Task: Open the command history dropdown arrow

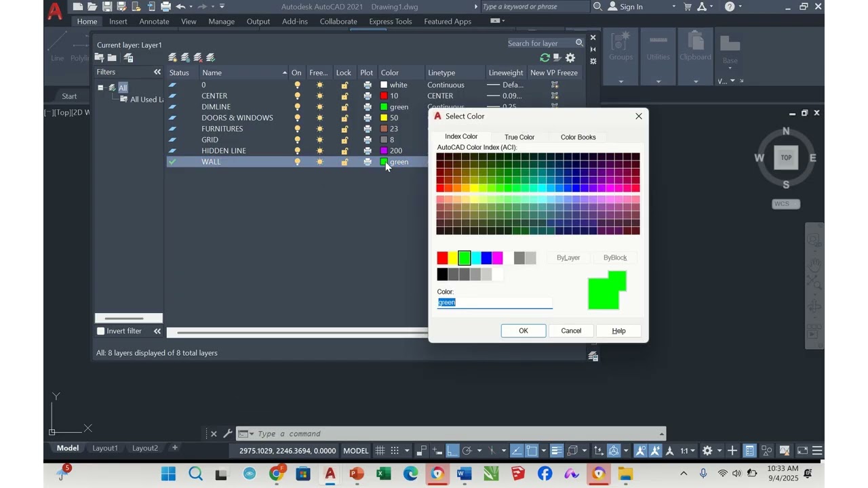Action: tap(662, 434)
